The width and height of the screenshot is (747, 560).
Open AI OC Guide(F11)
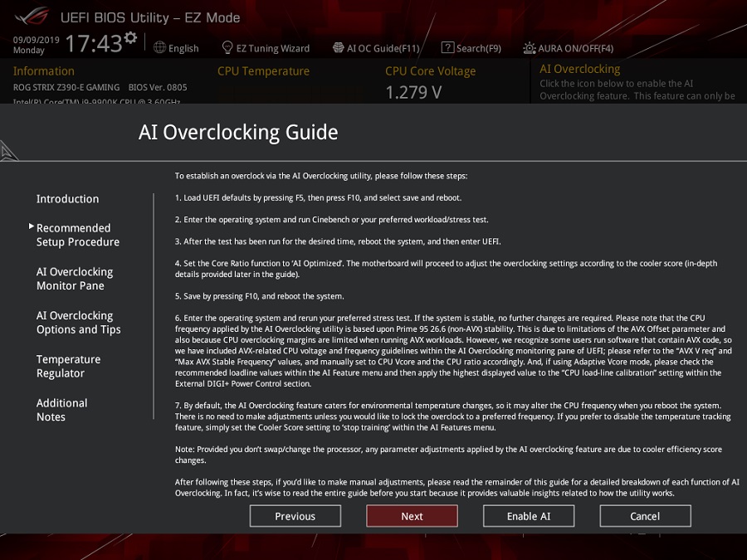[383, 48]
